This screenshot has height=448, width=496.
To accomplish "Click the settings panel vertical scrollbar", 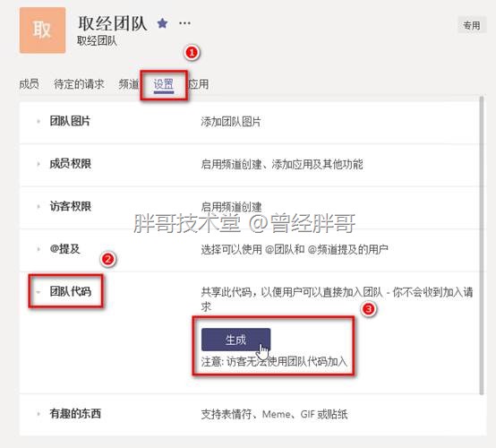I will pyautogui.click(x=482, y=246).
